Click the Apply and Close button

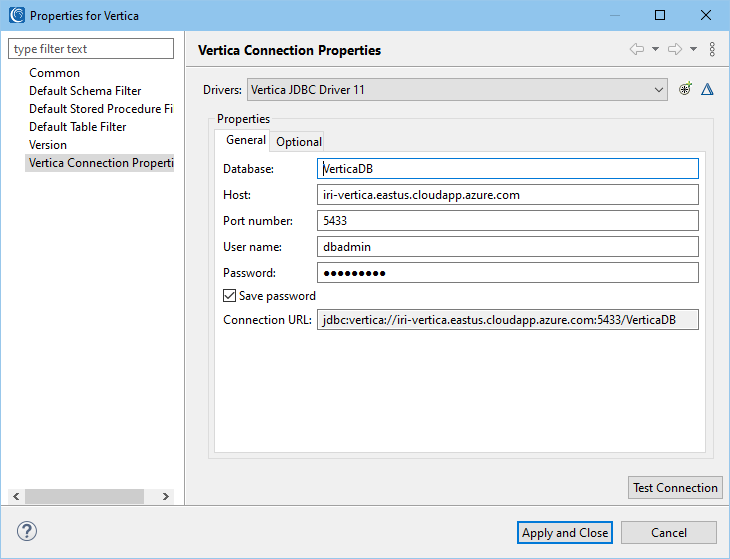pos(565,532)
